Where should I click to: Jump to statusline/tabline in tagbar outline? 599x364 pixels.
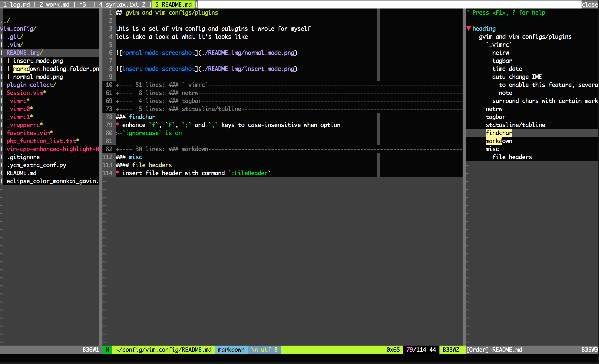[x=515, y=125]
